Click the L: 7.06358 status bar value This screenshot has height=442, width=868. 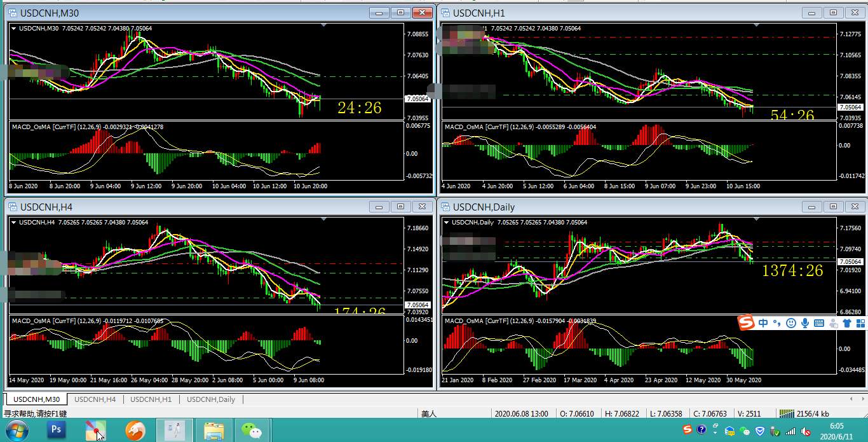[665, 413]
